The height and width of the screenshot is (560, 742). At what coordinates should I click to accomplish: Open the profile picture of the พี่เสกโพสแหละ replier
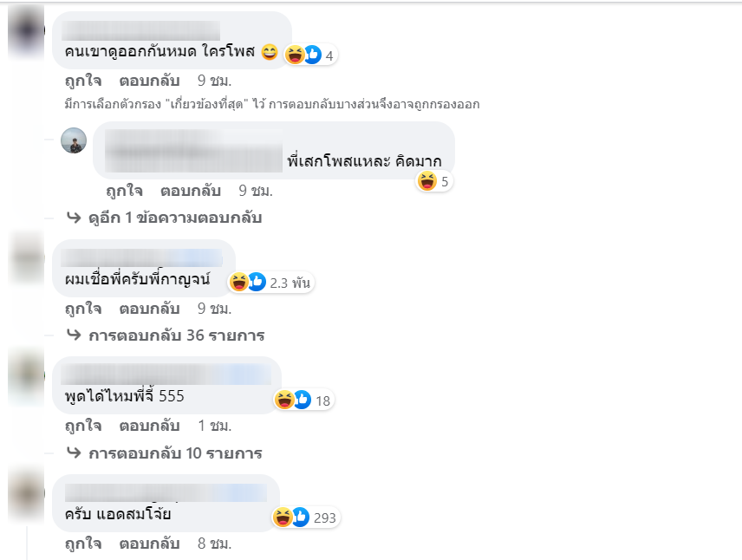[74, 140]
